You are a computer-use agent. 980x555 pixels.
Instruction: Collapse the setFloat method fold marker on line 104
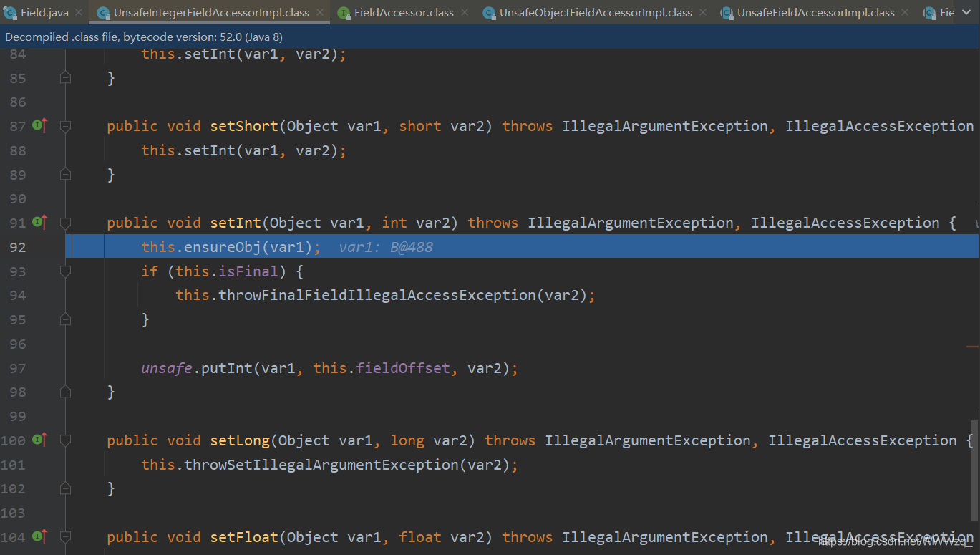(65, 537)
